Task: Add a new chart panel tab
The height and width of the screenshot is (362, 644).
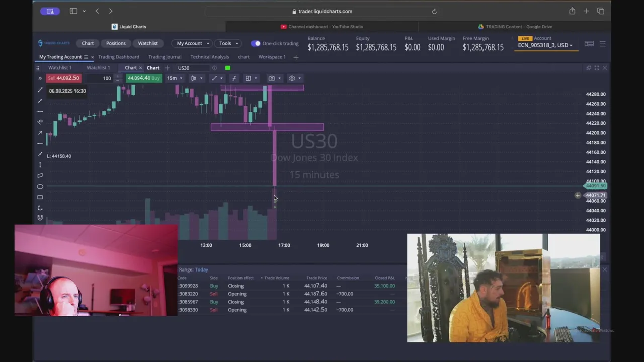Action: pyautogui.click(x=167, y=68)
